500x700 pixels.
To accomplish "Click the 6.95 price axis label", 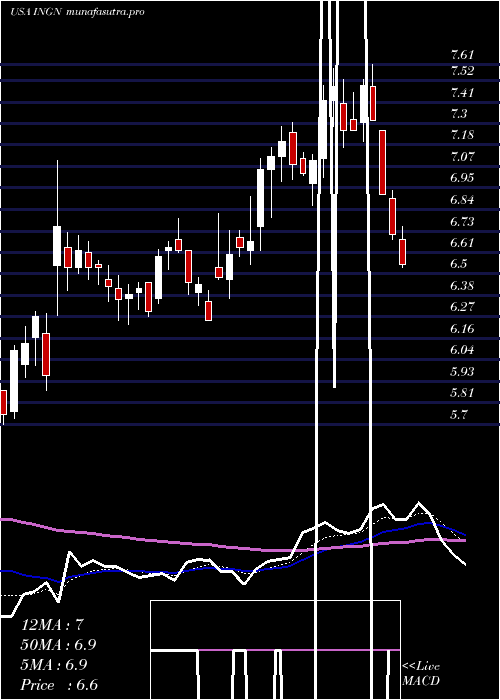I will pyautogui.click(x=462, y=178).
